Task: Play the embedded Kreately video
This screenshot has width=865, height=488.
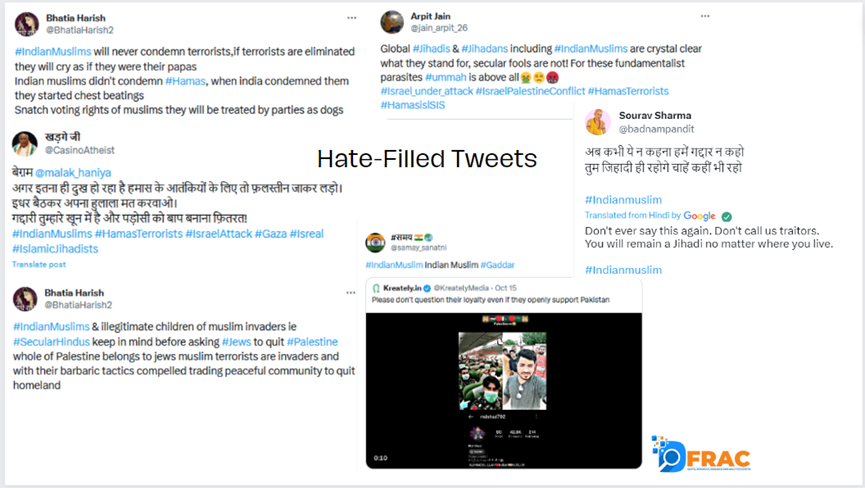Action: (504, 390)
